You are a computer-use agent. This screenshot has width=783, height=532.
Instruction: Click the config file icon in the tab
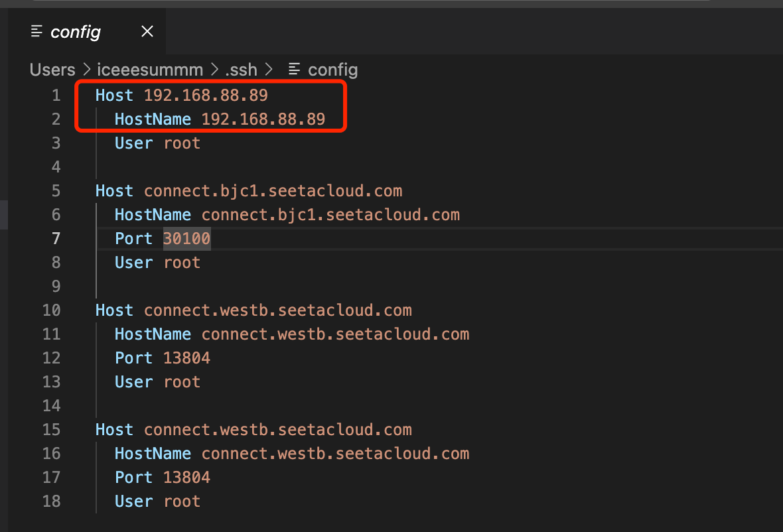click(37, 32)
